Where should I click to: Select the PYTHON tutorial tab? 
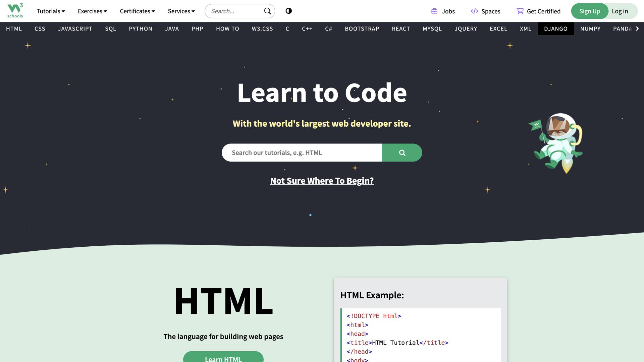(x=140, y=28)
